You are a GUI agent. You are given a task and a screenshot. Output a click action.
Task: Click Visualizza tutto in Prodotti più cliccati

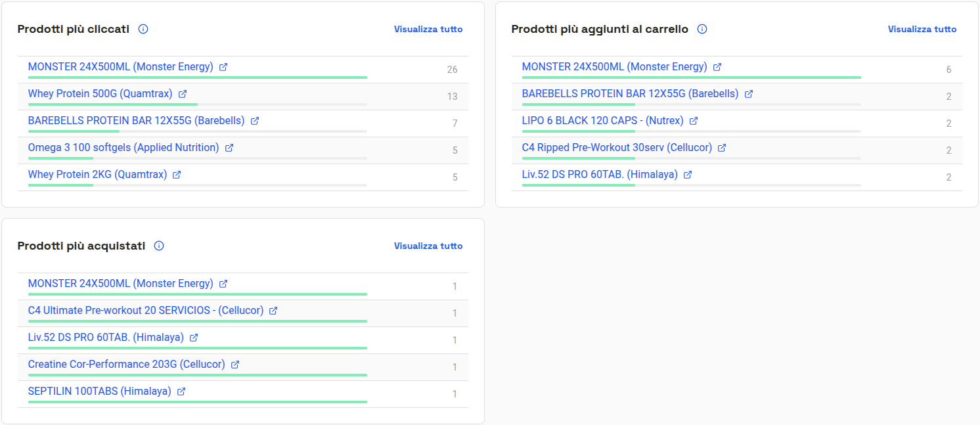coord(428,29)
